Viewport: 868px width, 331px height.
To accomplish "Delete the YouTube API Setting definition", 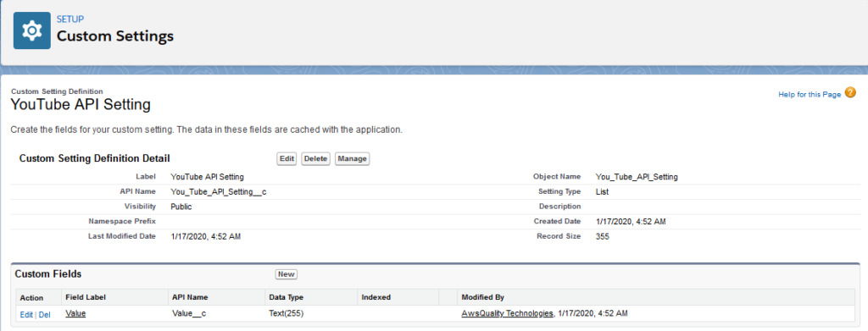I will pos(316,158).
